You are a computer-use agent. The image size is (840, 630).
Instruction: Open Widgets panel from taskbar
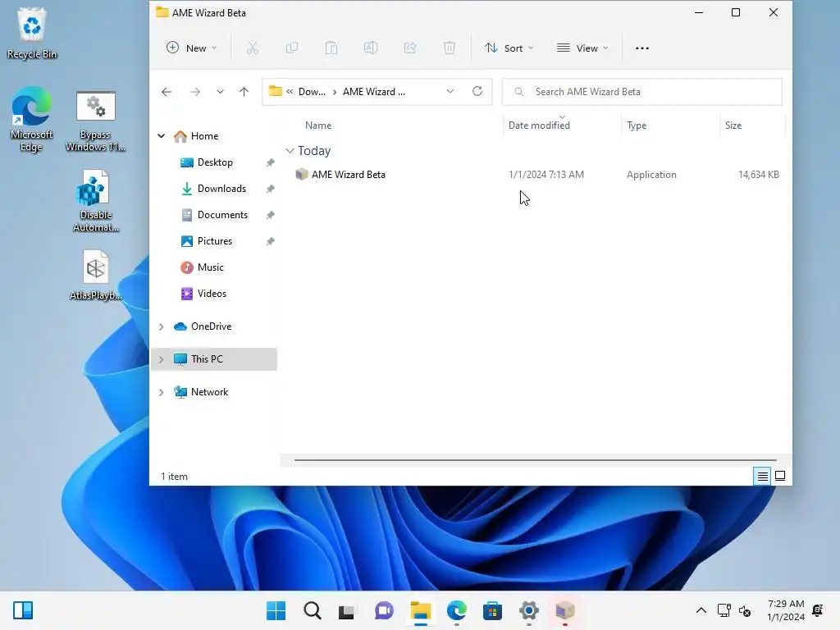tap(23, 610)
